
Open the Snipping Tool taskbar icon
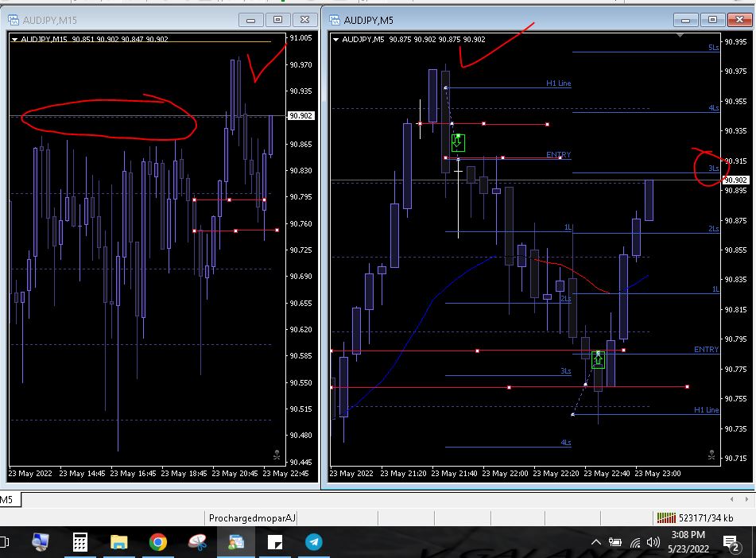tap(197, 542)
